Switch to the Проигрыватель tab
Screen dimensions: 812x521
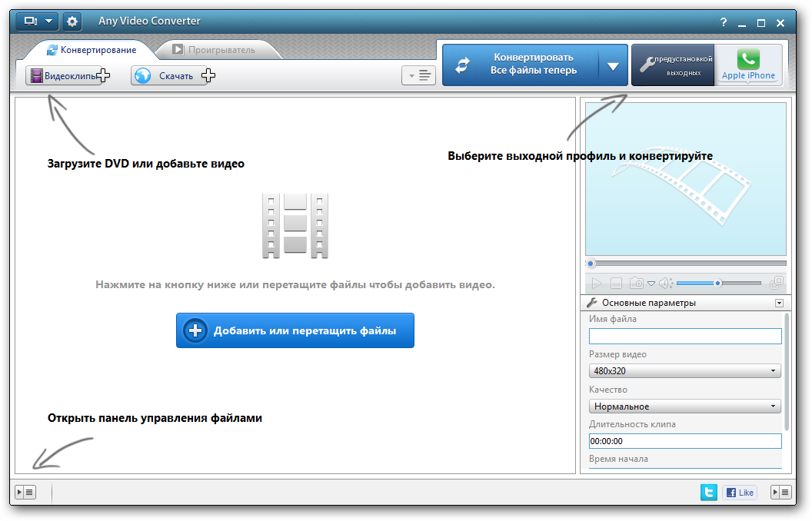(x=213, y=50)
